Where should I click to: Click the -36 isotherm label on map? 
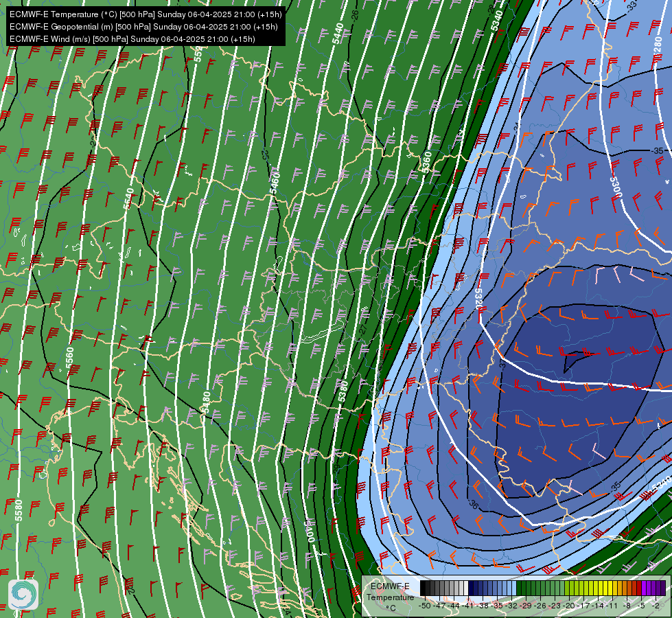(x=473, y=504)
